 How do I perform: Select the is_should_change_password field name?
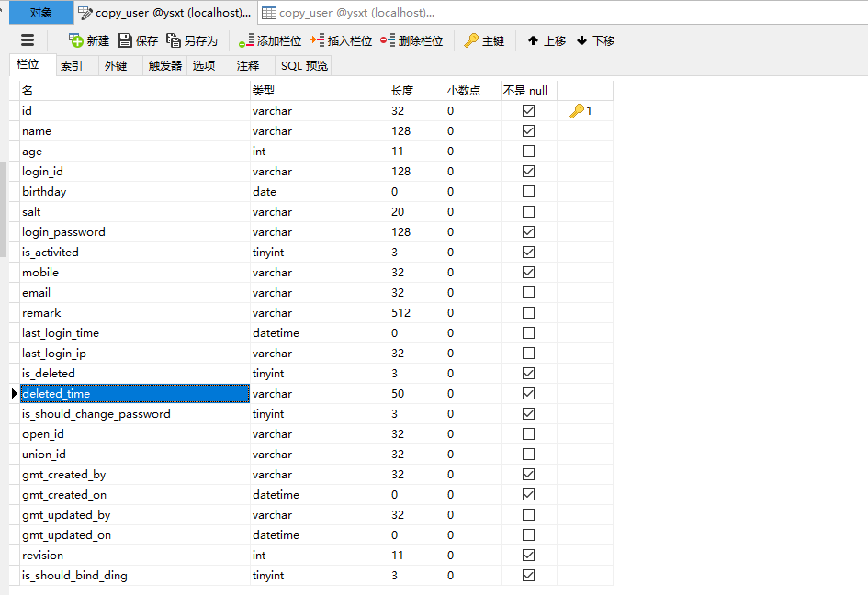pyautogui.click(x=96, y=413)
